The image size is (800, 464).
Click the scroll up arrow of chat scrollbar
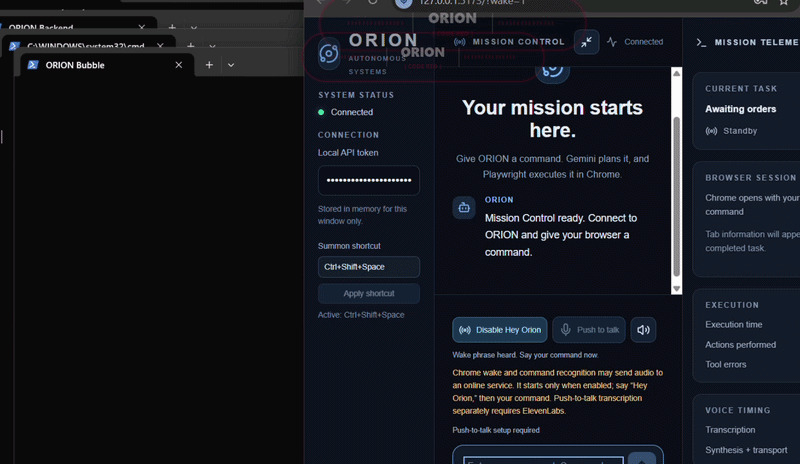(x=677, y=74)
